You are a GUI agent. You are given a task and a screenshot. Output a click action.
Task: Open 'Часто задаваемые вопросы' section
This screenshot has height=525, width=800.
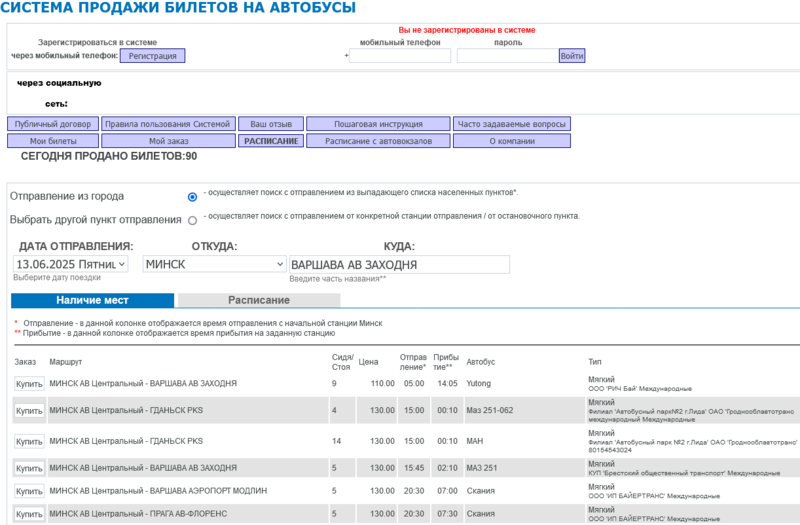[x=511, y=124]
